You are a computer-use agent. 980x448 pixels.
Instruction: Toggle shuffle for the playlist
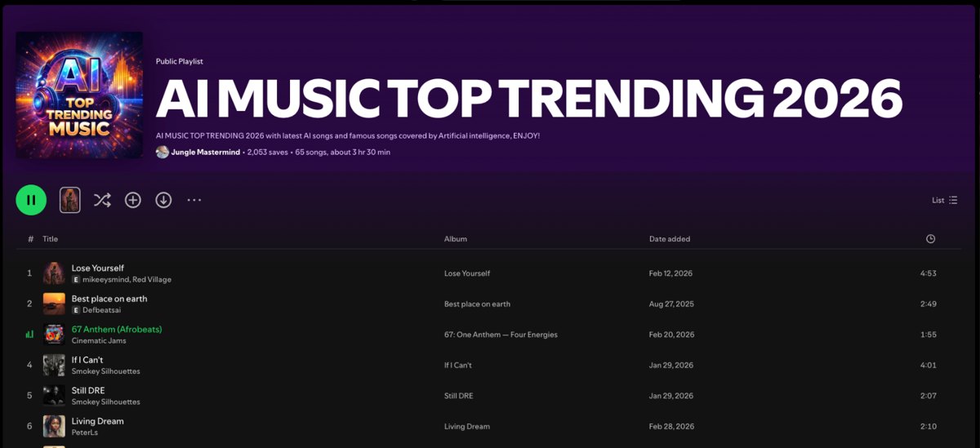pos(102,200)
